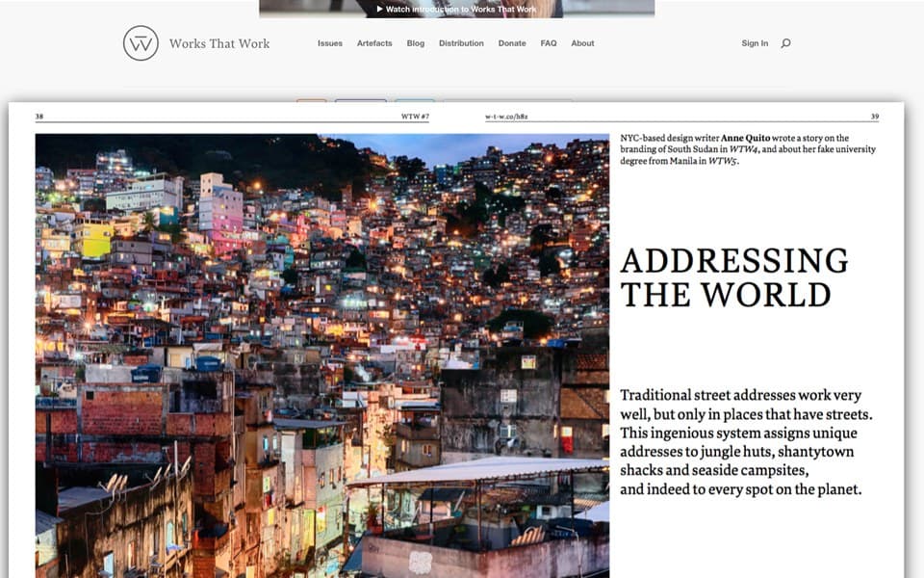924x578 pixels.
Task: Open the Artefacts menu item
Action: point(374,43)
